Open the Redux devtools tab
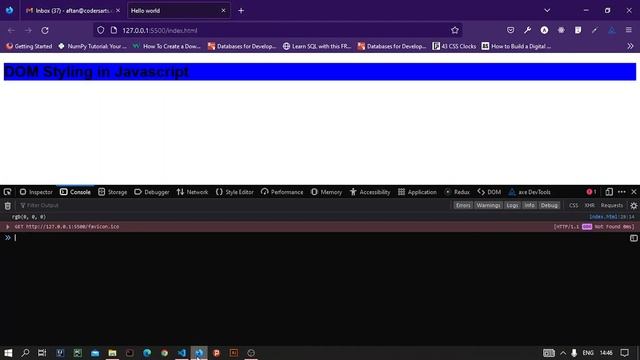Image resolution: width=640 pixels, height=360 pixels. [x=457, y=192]
